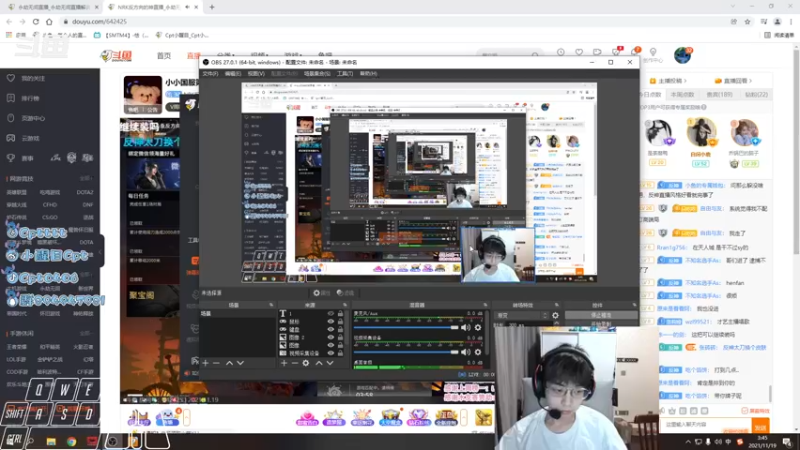Remove selected scene with the minus icon
The image size is (800, 450).
216,363
